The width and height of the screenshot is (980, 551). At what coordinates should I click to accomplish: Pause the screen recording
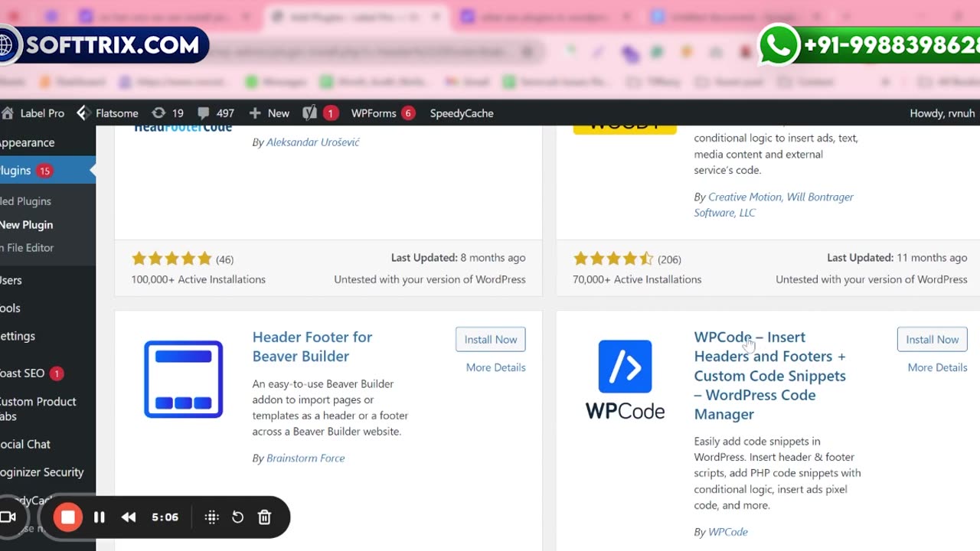point(100,517)
